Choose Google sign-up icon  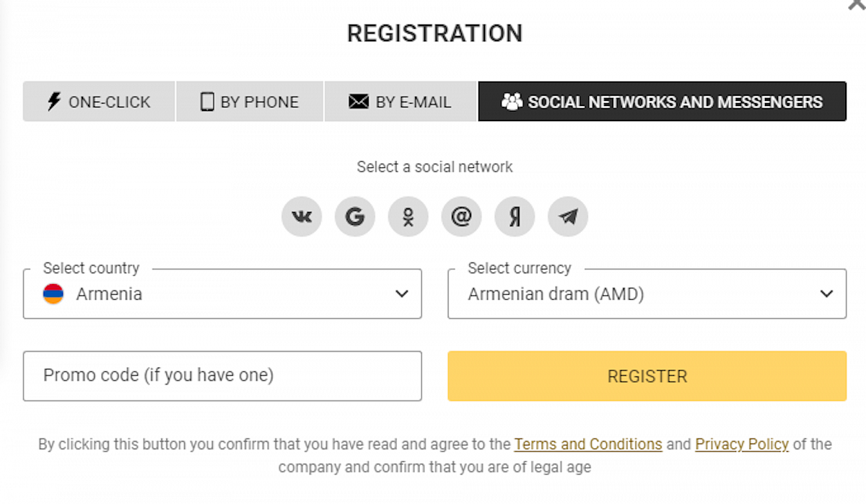355,216
